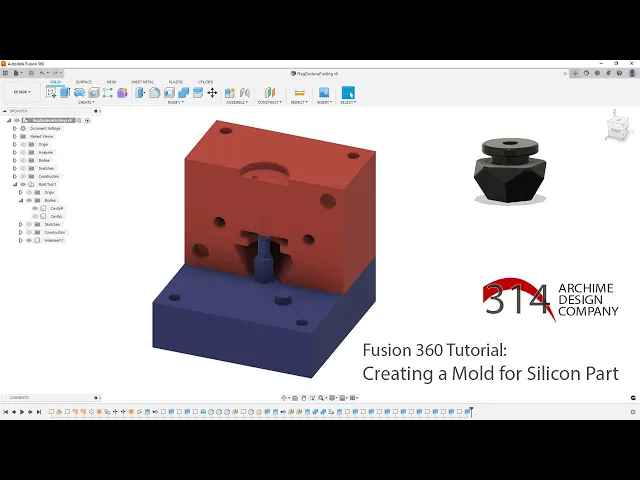
Task: Click the Measure icon
Action: [x=300, y=93]
